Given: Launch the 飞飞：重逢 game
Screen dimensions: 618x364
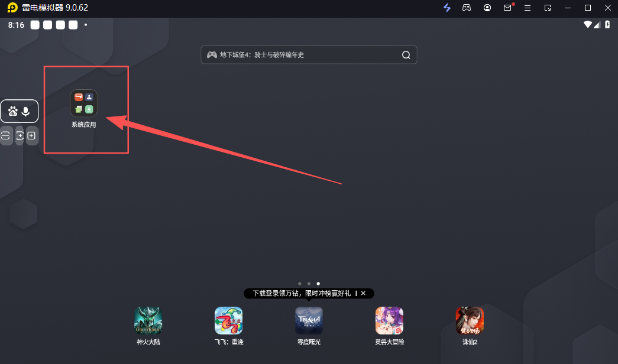Looking at the screenshot, I should tap(228, 320).
